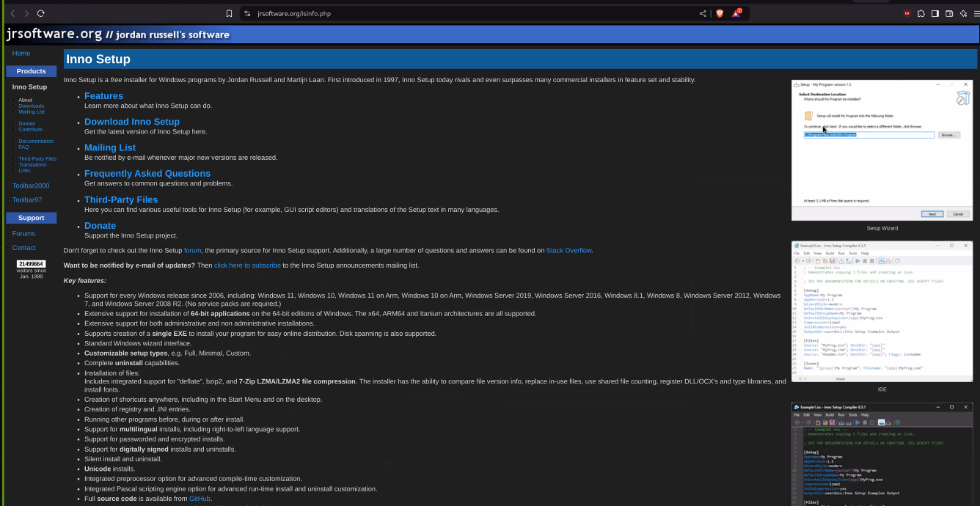Open the browser hamburger menu
Image resolution: width=980 pixels, height=506 pixels.
[x=976, y=13]
